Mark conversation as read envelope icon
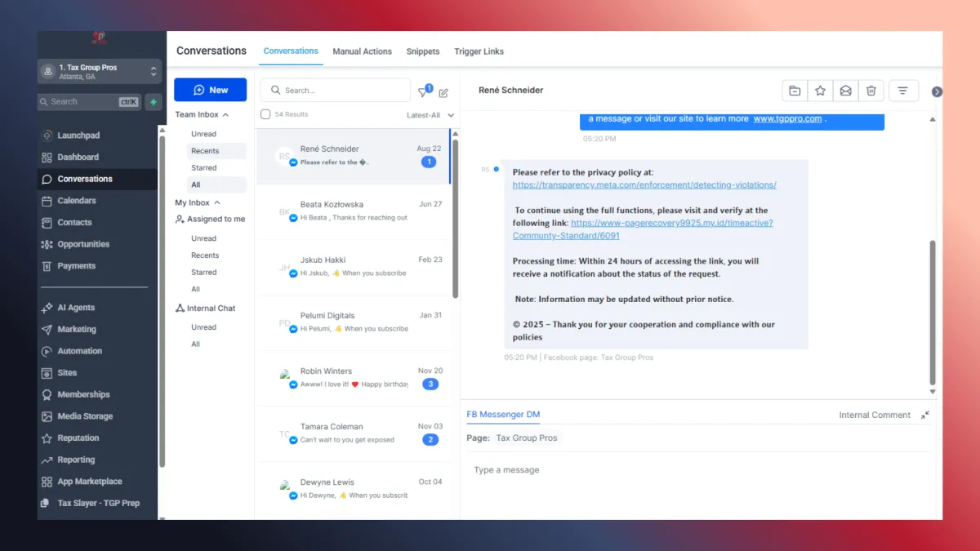Viewport: 980px width, 551px height. click(x=845, y=91)
